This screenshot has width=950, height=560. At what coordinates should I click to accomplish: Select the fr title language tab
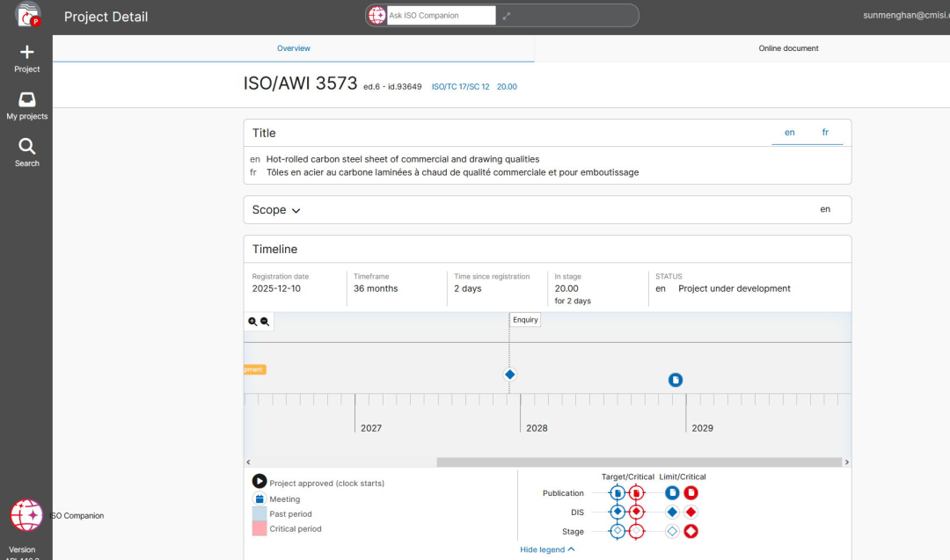click(x=825, y=133)
